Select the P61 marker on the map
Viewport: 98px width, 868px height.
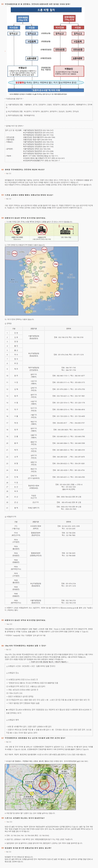(57, 294)
